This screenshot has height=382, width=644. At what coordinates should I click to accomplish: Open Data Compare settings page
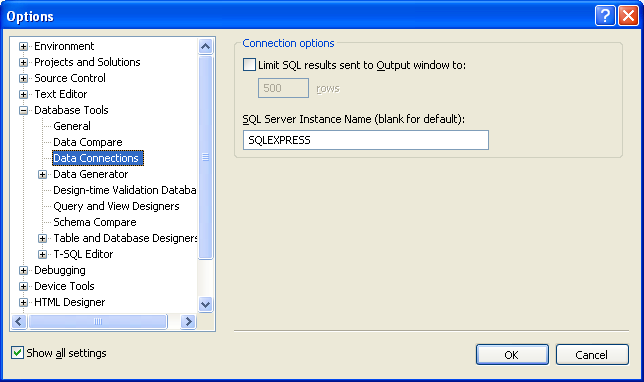88,142
